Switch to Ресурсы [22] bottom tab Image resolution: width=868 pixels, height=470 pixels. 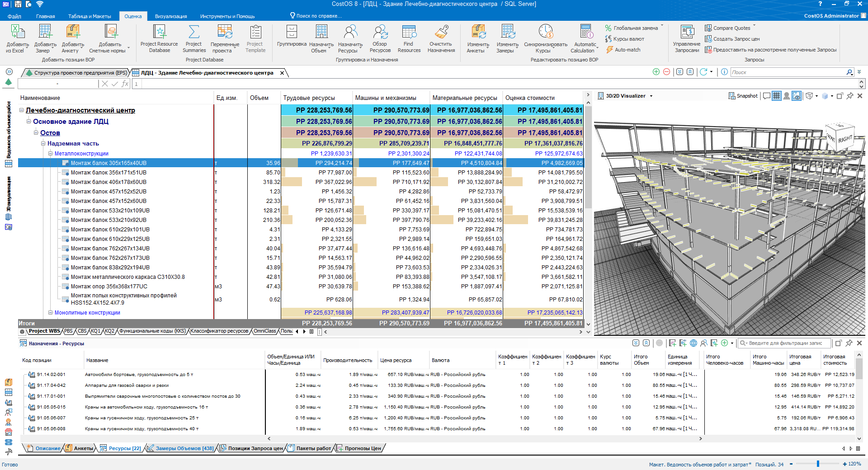121,448
